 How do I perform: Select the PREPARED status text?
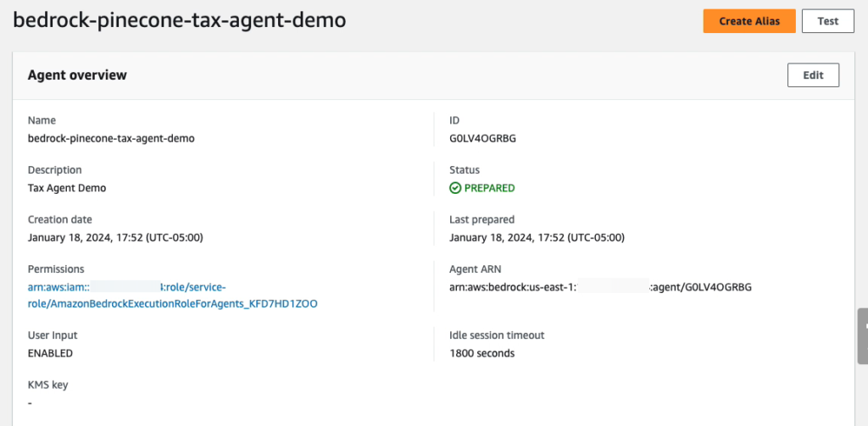pyautogui.click(x=489, y=188)
